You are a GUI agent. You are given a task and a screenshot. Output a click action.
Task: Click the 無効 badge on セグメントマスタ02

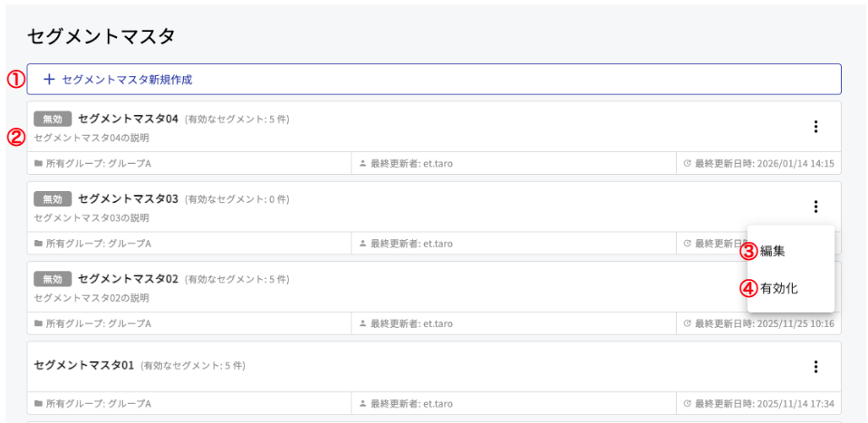click(53, 279)
